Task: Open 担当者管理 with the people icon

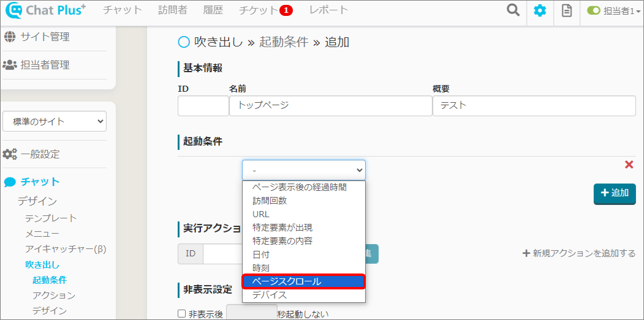Action: click(x=10, y=65)
